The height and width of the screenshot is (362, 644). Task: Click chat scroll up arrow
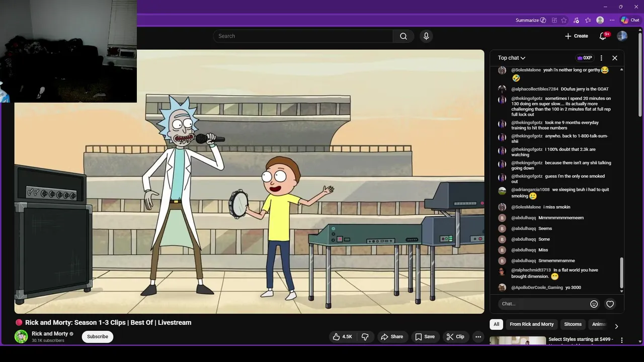pyautogui.click(x=622, y=69)
